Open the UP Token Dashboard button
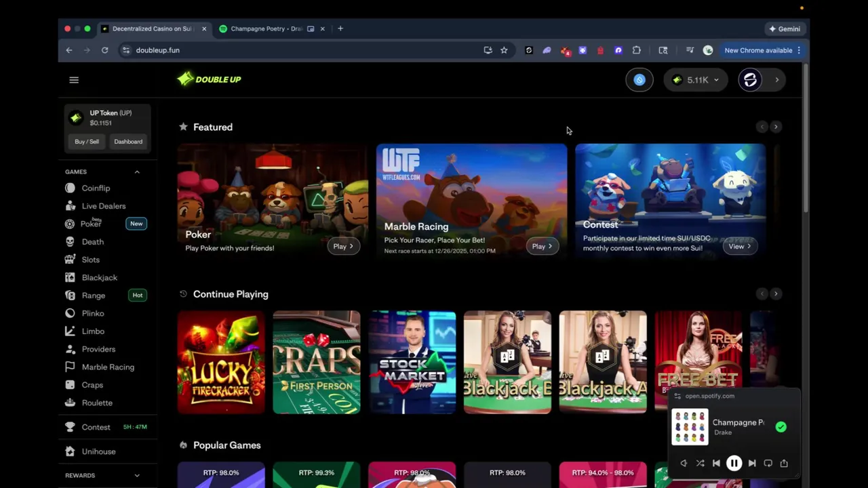 coord(128,142)
